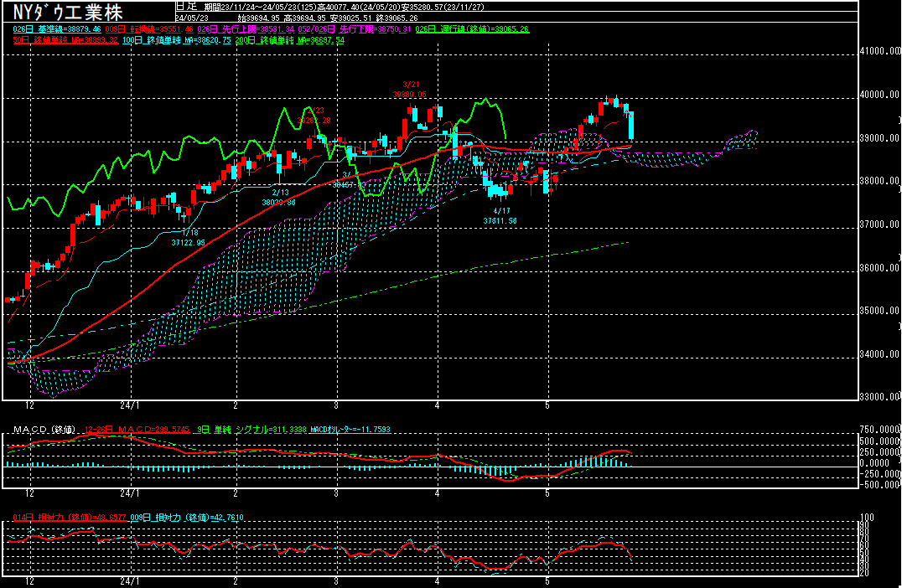Screen dimensions: 902x588
Task: Click the 40000.00 price axis label
Action: (880, 95)
